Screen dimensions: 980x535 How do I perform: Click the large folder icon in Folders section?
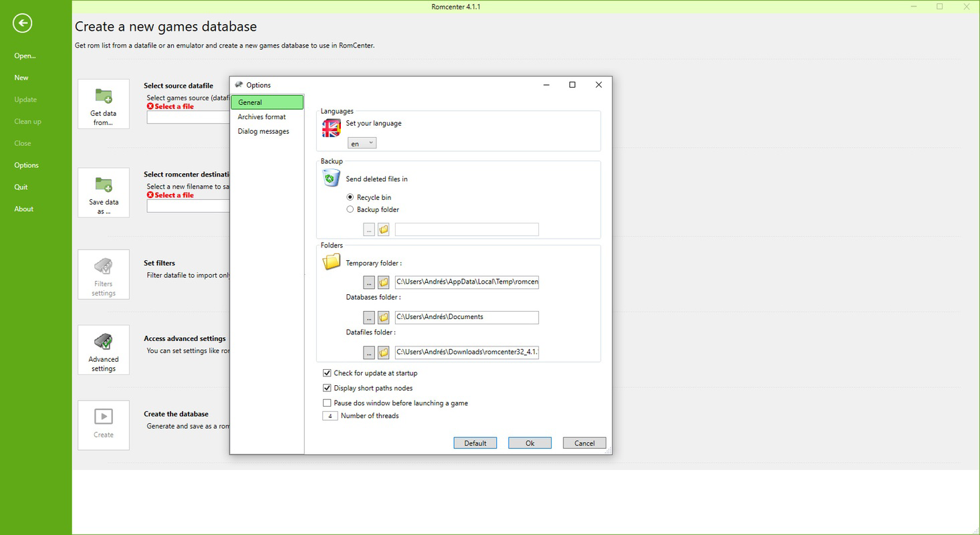(332, 261)
